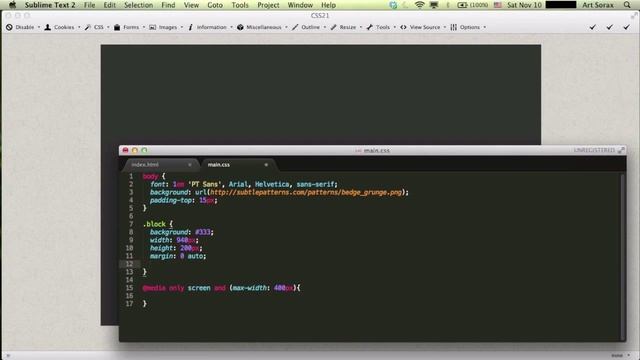Screen dimensions: 640x360
Task: Click the Wi-Fi status icon
Action: pyautogui.click(x=419, y=5)
